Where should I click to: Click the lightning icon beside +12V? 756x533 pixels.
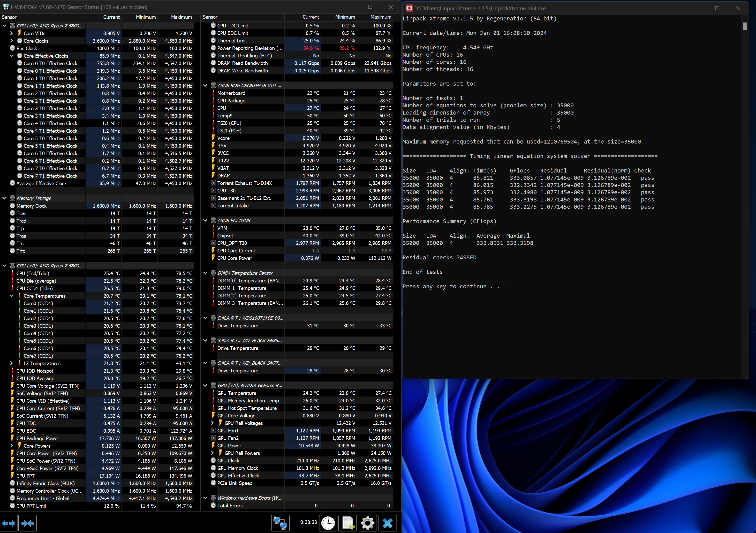(213, 160)
